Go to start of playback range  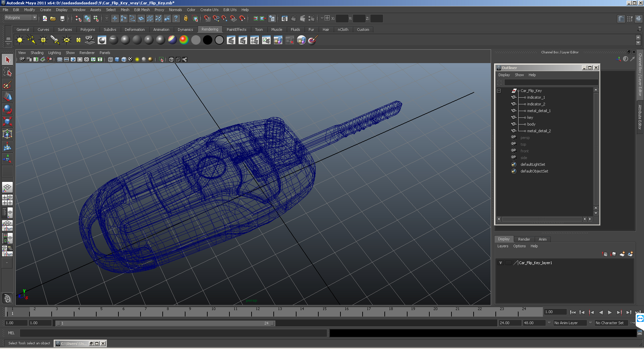(x=573, y=312)
